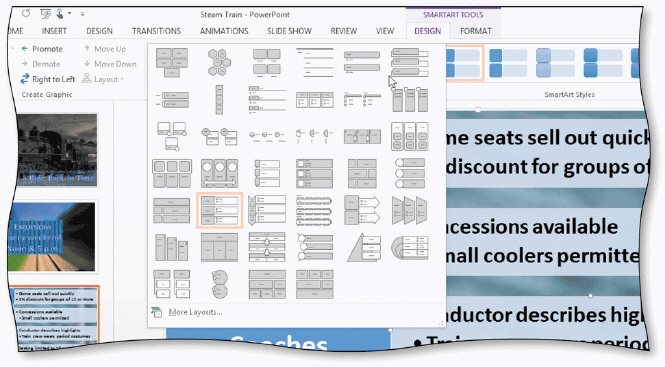The image size is (665, 367).
Task: Pick the Table List layout
Action: click(219, 247)
